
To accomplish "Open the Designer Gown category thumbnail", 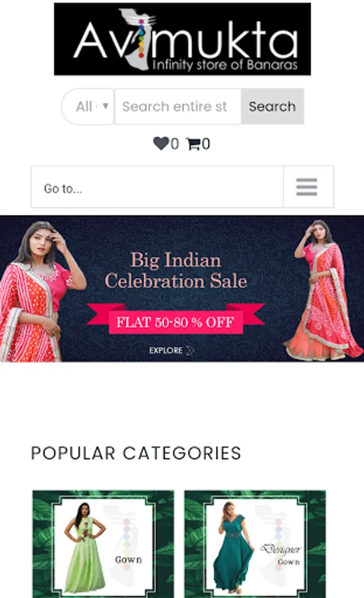I will point(255,544).
